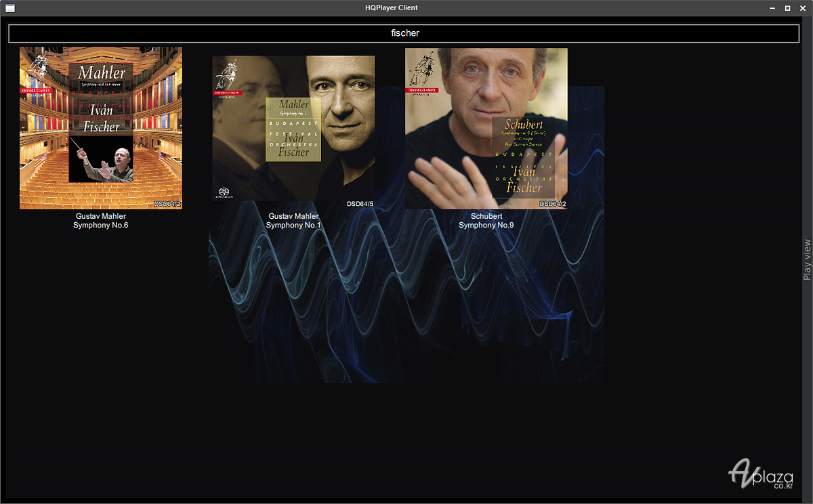Select the "Symphony No.9" album title text
The image size is (813, 504).
point(486,225)
